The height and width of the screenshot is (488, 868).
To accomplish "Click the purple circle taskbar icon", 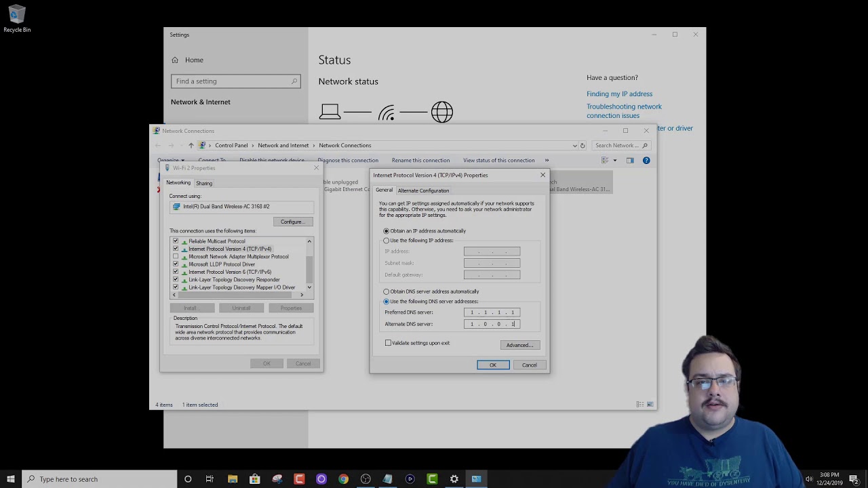I will click(321, 479).
